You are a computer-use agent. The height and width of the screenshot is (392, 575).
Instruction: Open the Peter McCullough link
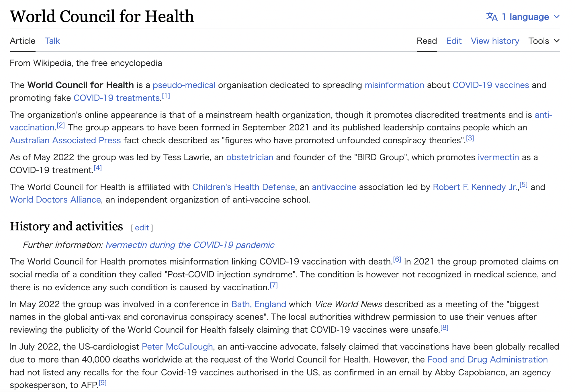point(177,347)
